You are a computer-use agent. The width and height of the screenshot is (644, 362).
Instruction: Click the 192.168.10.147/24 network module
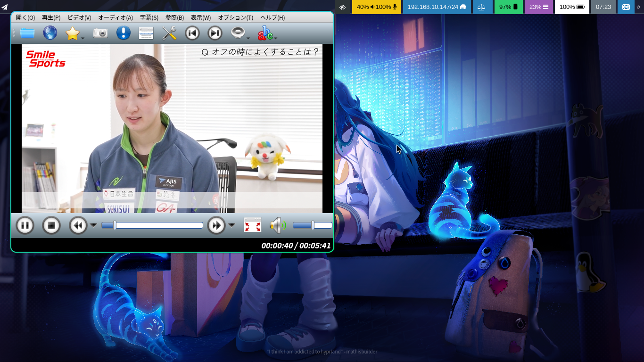(x=437, y=7)
